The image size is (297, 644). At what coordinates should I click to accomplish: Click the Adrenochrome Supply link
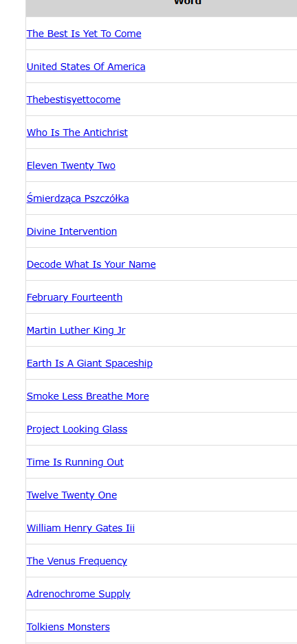tap(78, 594)
